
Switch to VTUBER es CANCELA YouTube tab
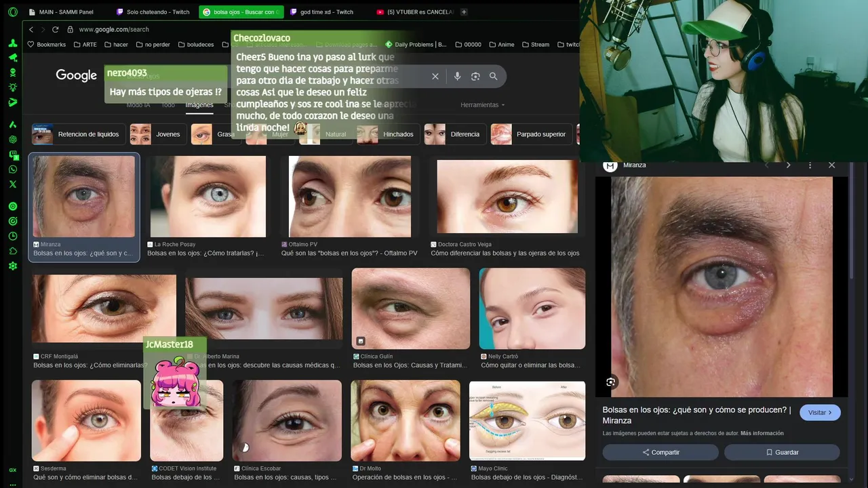[414, 12]
